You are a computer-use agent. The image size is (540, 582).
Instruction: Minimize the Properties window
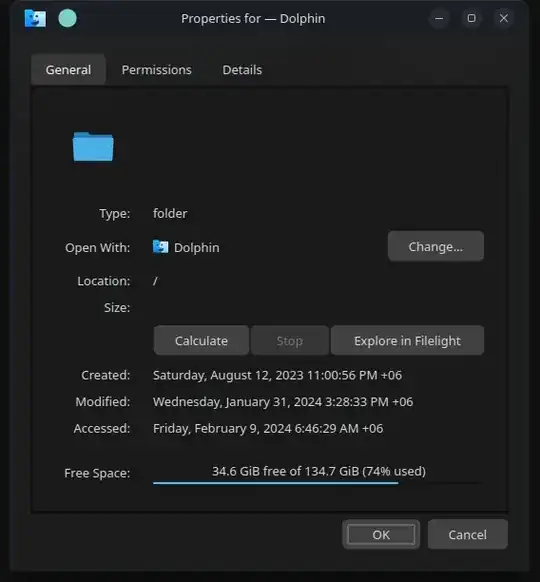[x=439, y=18]
